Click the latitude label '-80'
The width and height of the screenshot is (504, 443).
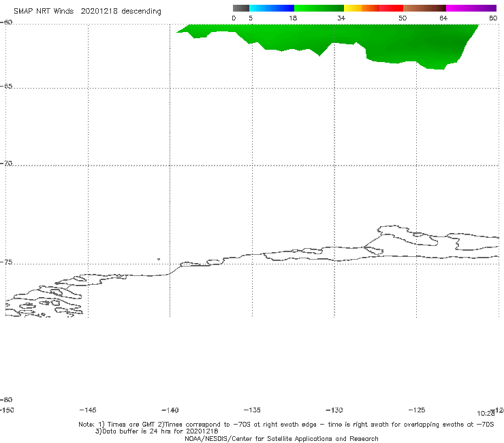[6, 400]
